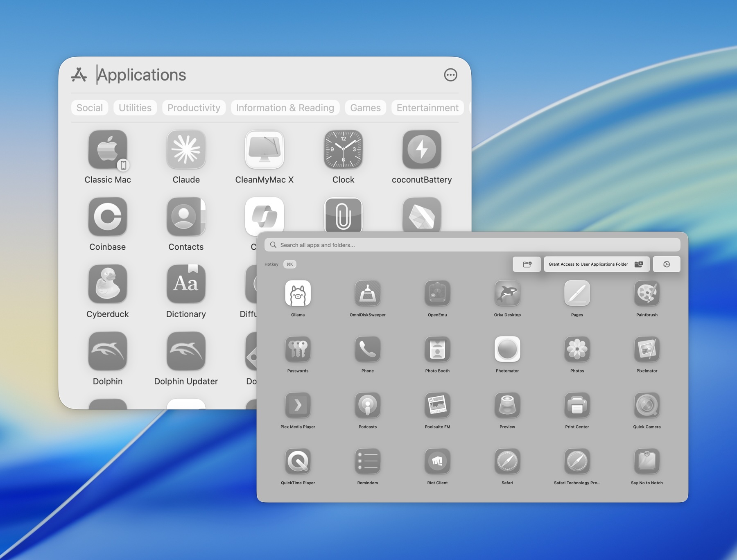The image size is (737, 560).
Task: Open Cyberduck
Action: coord(107,284)
